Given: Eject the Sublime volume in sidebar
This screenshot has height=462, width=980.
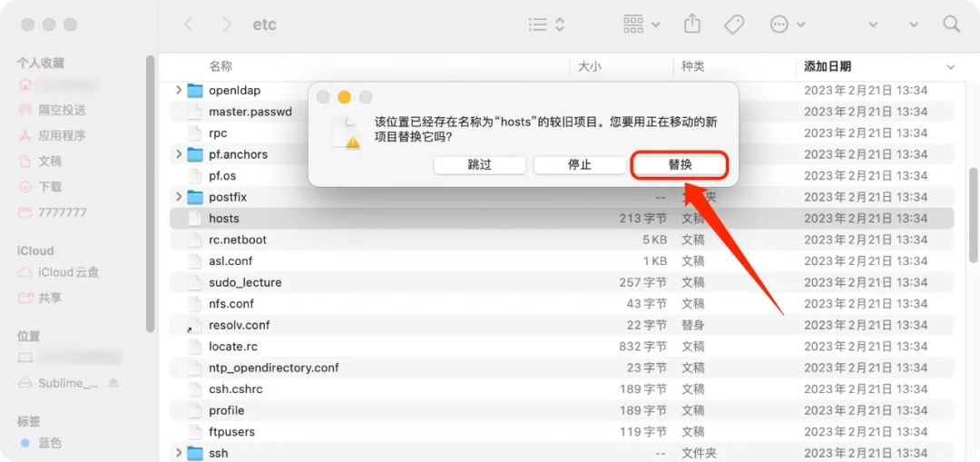Looking at the screenshot, I should [113, 383].
